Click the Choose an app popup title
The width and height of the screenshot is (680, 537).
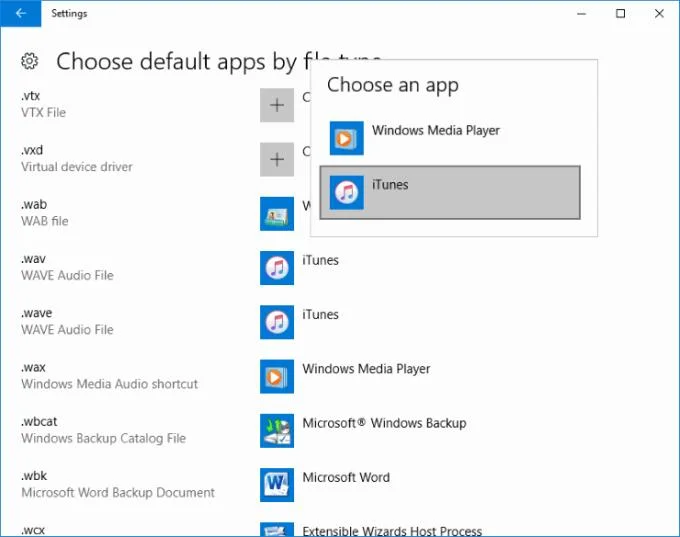click(392, 85)
